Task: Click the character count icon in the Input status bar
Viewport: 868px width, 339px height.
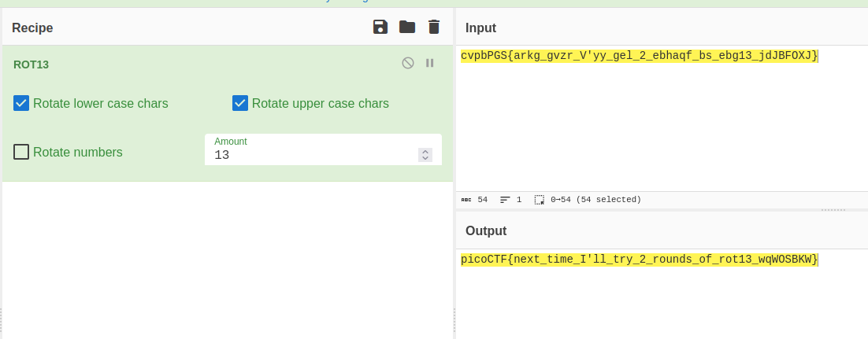Action: 466,200
